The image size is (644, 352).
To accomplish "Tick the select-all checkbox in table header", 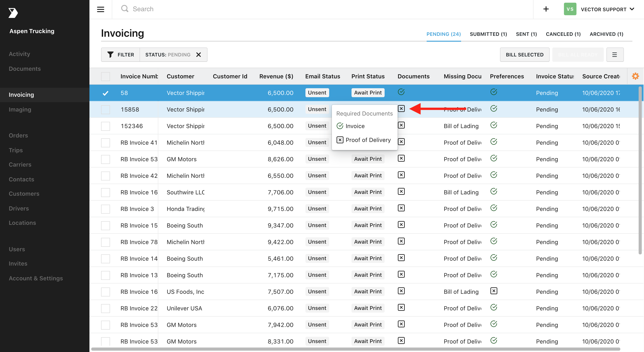I will point(106,76).
